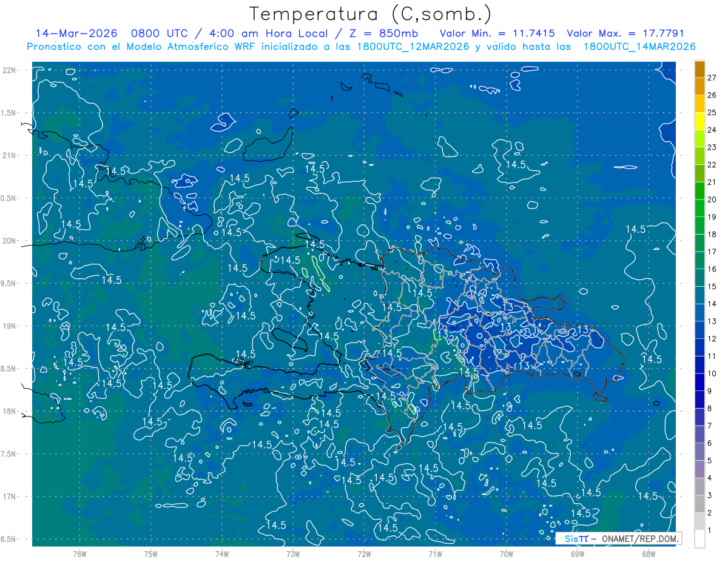Click the '73W' longitude axis label

click(x=293, y=554)
